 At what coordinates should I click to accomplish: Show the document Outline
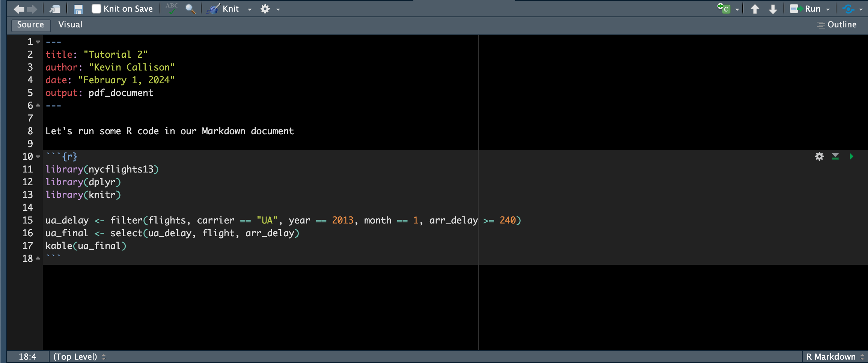click(x=837, y=25)
